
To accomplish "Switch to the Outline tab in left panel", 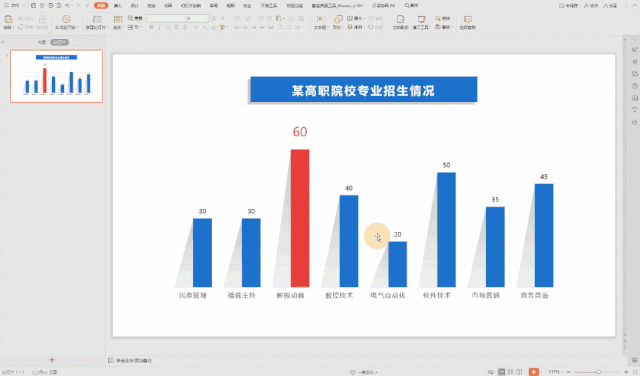I will coord(42,42).
